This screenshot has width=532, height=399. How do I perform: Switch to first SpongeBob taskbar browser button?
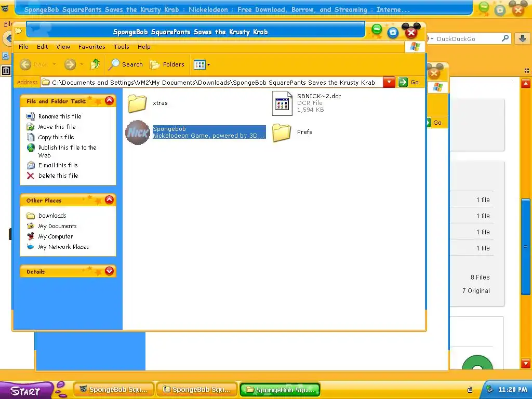114,390
